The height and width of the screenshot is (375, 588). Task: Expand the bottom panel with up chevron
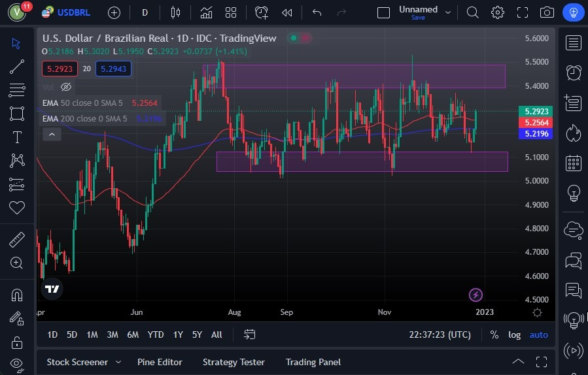[x=518, y=361]
